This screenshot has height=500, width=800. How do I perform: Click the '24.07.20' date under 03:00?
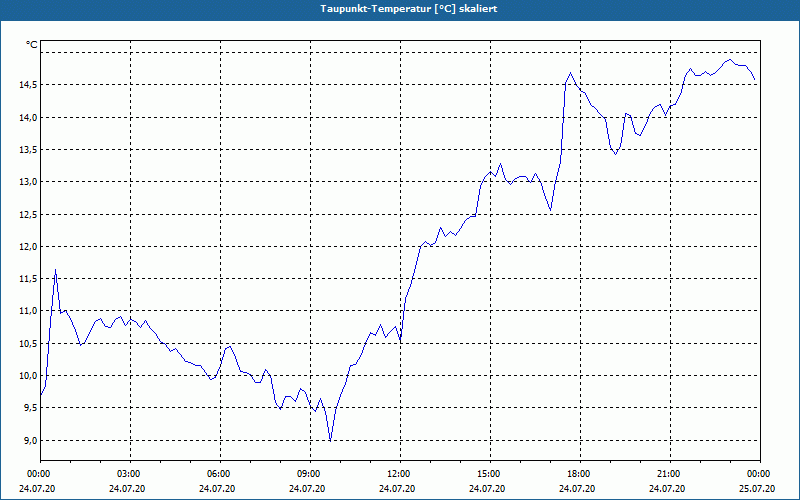coord(127,488)
